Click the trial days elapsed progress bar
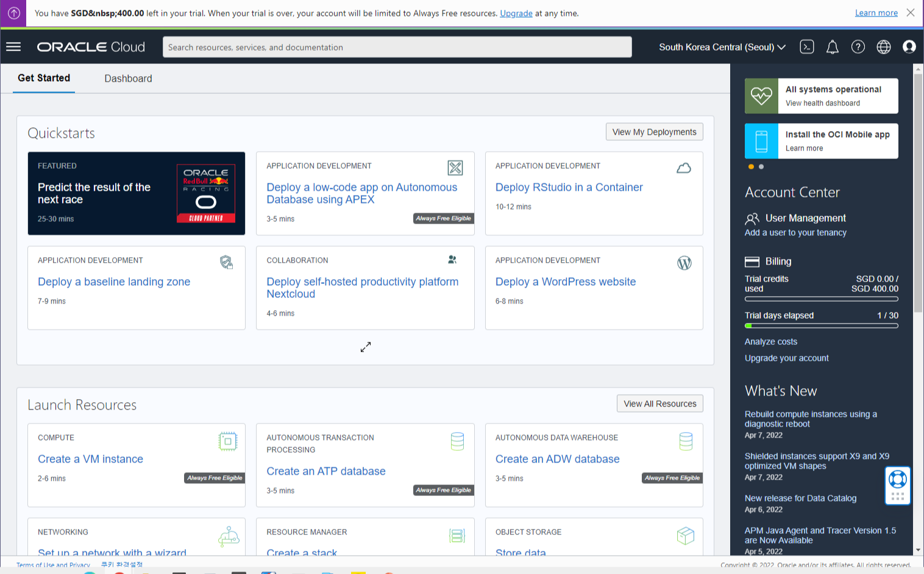 [x=822, y=326]
